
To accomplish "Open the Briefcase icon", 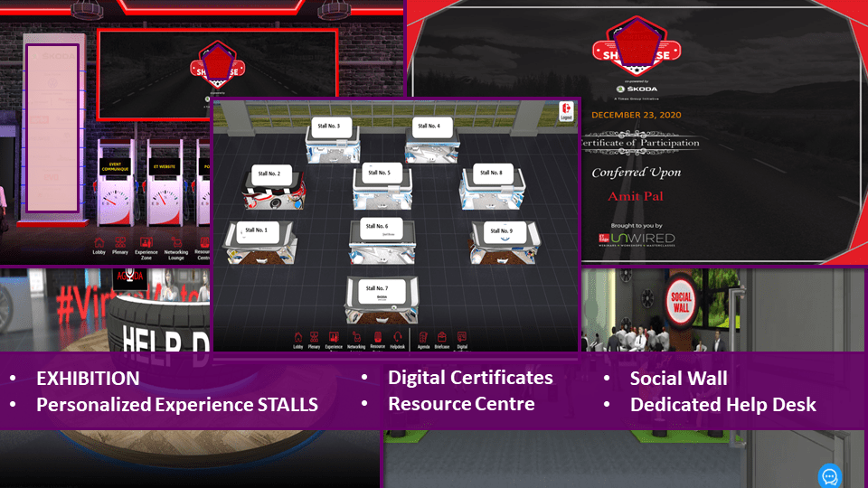I will point(441,338).
